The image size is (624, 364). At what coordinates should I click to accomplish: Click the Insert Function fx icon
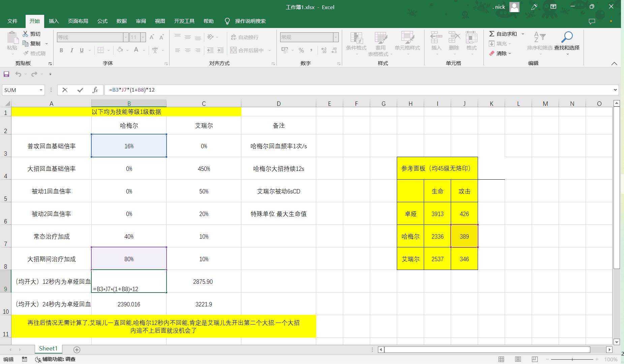[x=95, y=90]
